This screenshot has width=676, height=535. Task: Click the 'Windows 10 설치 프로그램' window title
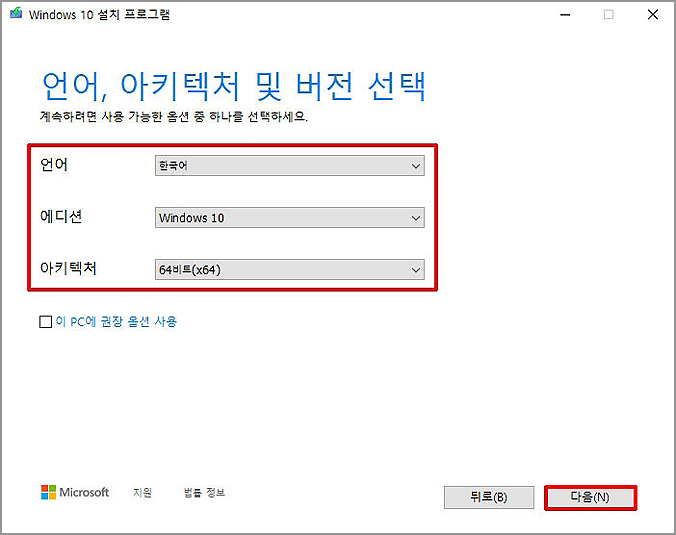(x=100, y=14)
